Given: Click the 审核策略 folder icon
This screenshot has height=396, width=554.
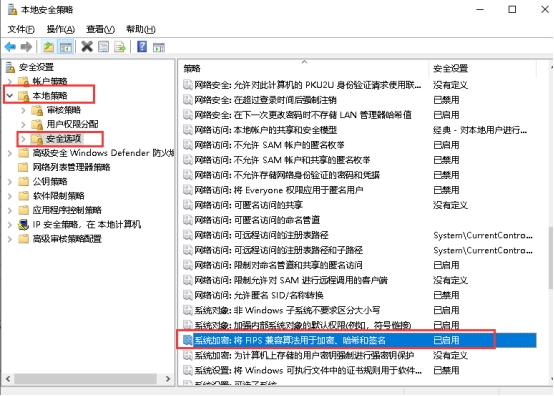Looking at the screenshot, I should (37, 110).
